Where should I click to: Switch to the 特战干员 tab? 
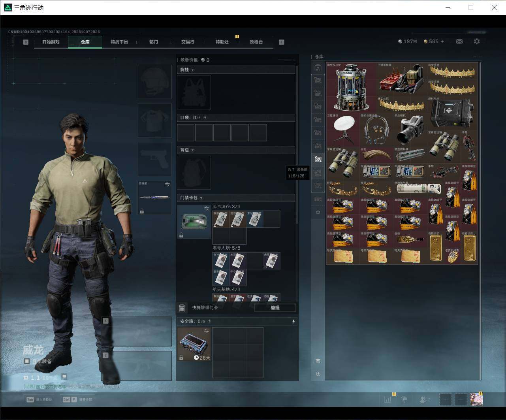pyautogui.click(x=119, y=42)
